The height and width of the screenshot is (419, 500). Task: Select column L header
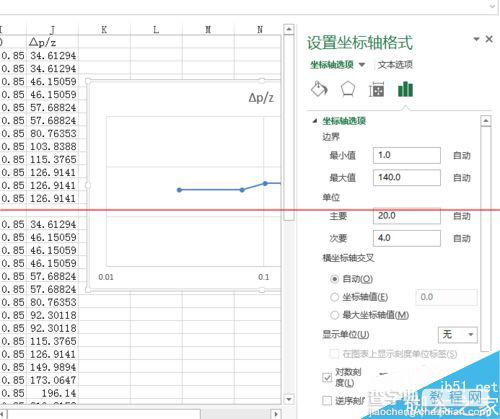156,30
